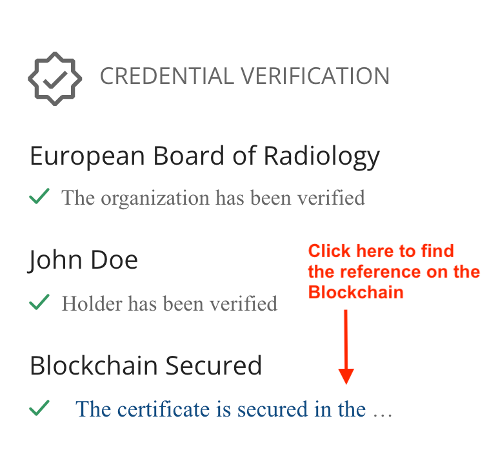Click the Holder has been verified text
The width and height of the screenshot is (498, 466).
[x=170, y=304]
